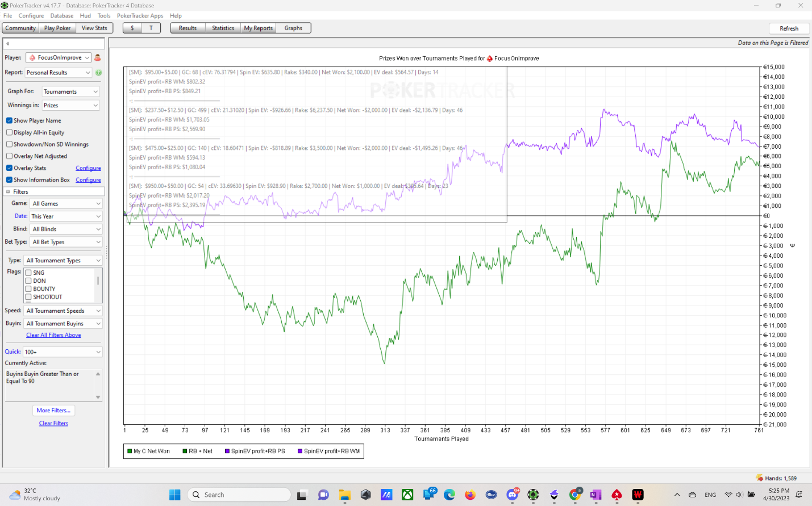Open the Date filter dropdown
This screenshot has width=812, height=506.
click(x=65, y=216)
